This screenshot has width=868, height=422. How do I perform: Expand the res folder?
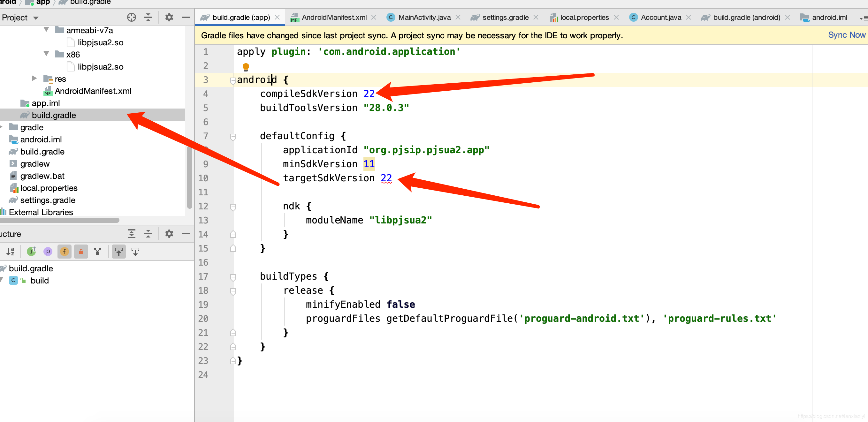34,78
